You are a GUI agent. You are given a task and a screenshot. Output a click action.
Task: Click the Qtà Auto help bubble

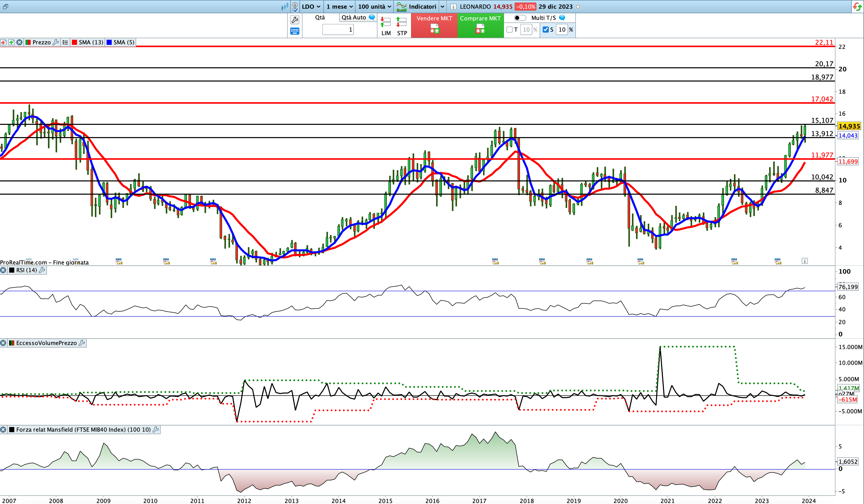click(372, 18)
